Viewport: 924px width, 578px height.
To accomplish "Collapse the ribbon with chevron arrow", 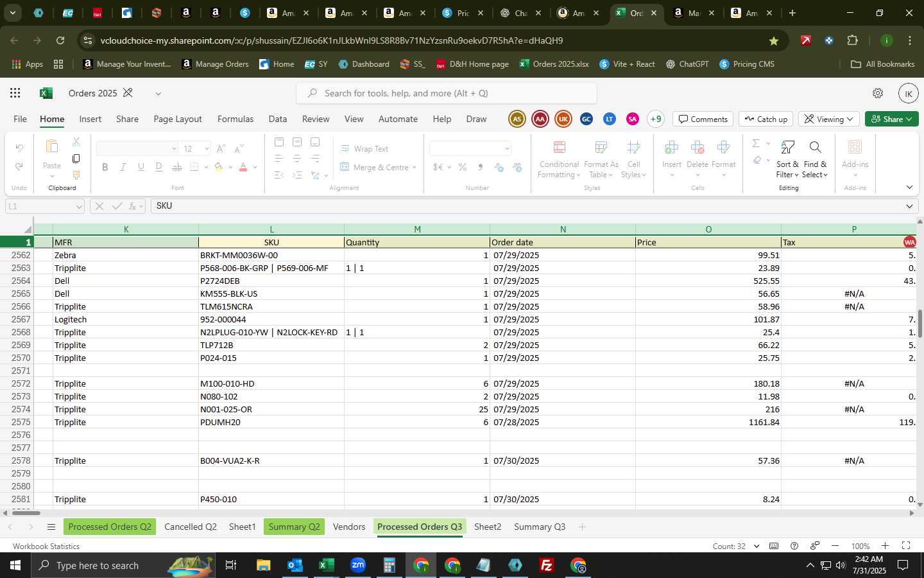I will coord(909,188).
